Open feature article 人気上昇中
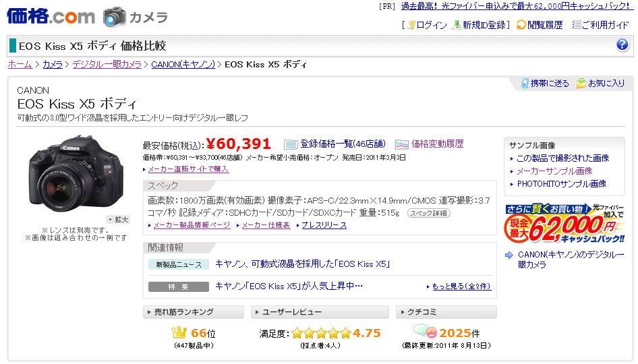638x364 pixels. coord(289,286)
